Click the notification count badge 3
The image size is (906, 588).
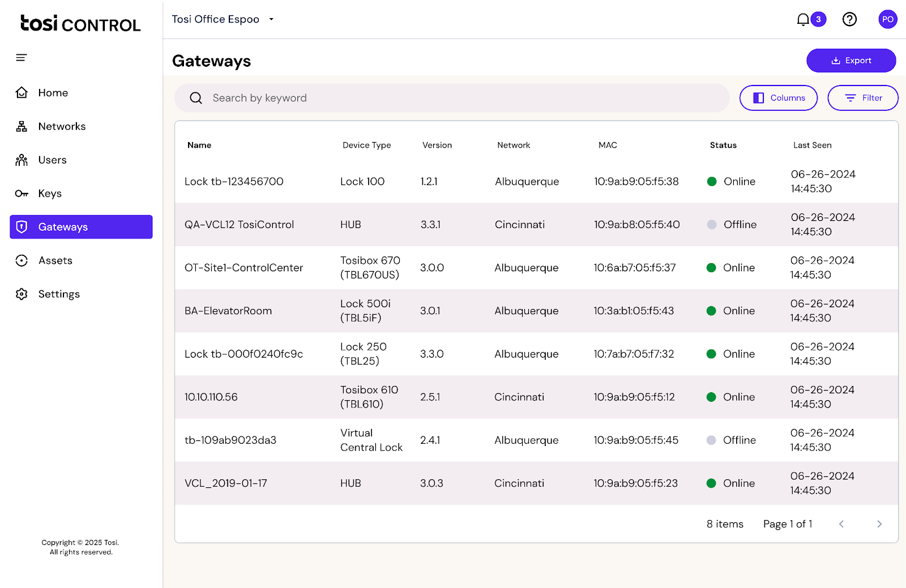[x=818, y=19]
